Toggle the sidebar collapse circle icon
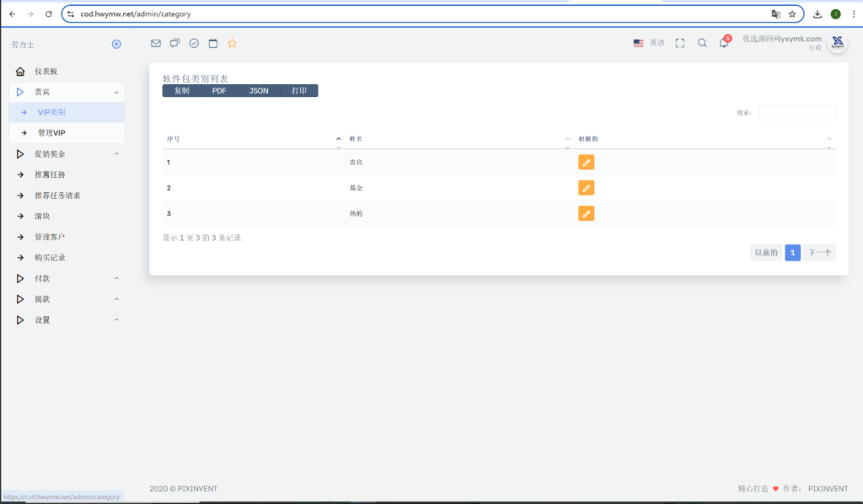Image resolution: width=863 pixels, height=504 pixels. pos(116,44)
